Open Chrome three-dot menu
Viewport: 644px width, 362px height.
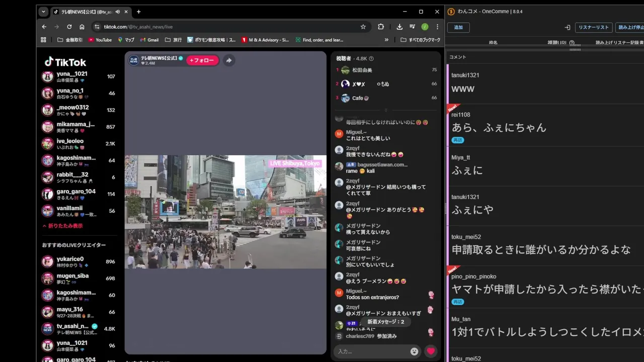pyautogui.click(x=437, y=27)
